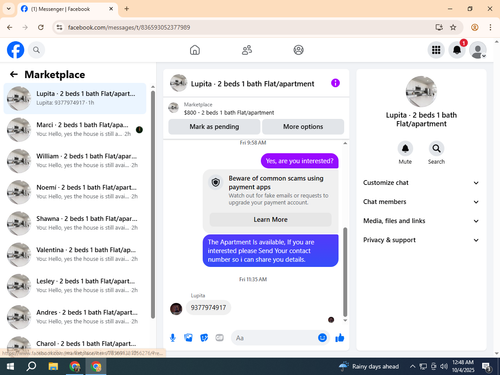Open Shawna conversation in list
500x375 pixels.
pyautogui.click(x=75, y=223)
